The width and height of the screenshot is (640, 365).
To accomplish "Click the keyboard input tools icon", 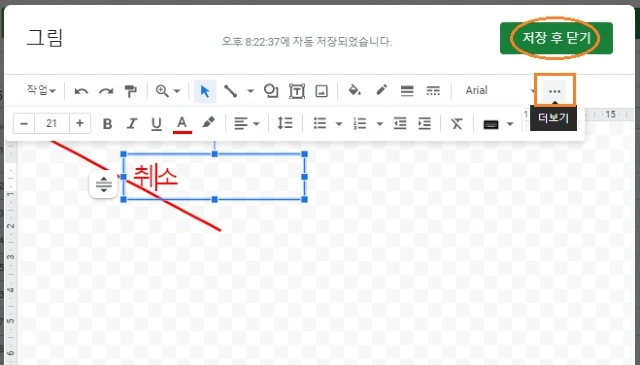I will point(491,124).
